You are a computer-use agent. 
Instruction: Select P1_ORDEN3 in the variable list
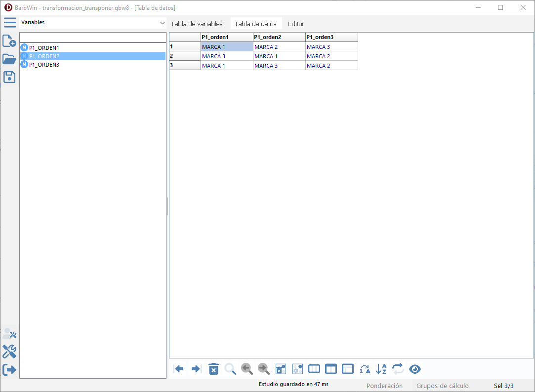(x=44, y=65)
